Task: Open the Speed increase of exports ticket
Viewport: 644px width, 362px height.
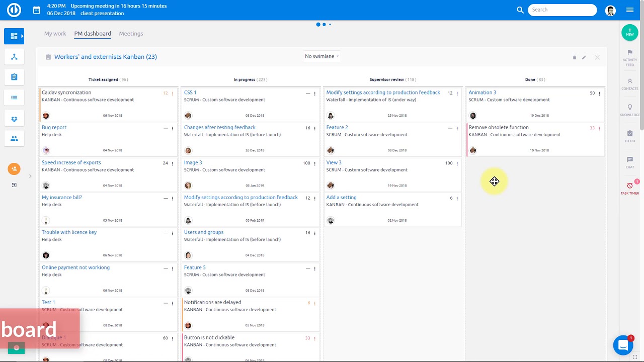Action: 71,162
